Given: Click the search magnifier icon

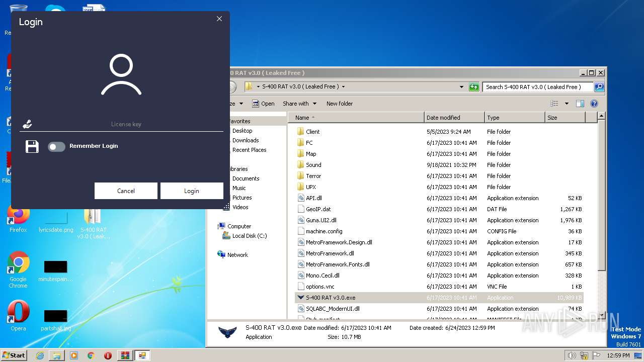Looking at the screenshot, I should coord(599,87).
